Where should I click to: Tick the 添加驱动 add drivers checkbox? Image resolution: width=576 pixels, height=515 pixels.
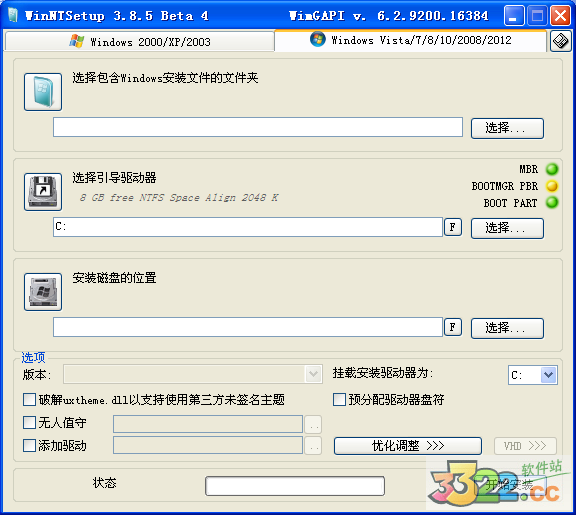[x=29, y=446]
